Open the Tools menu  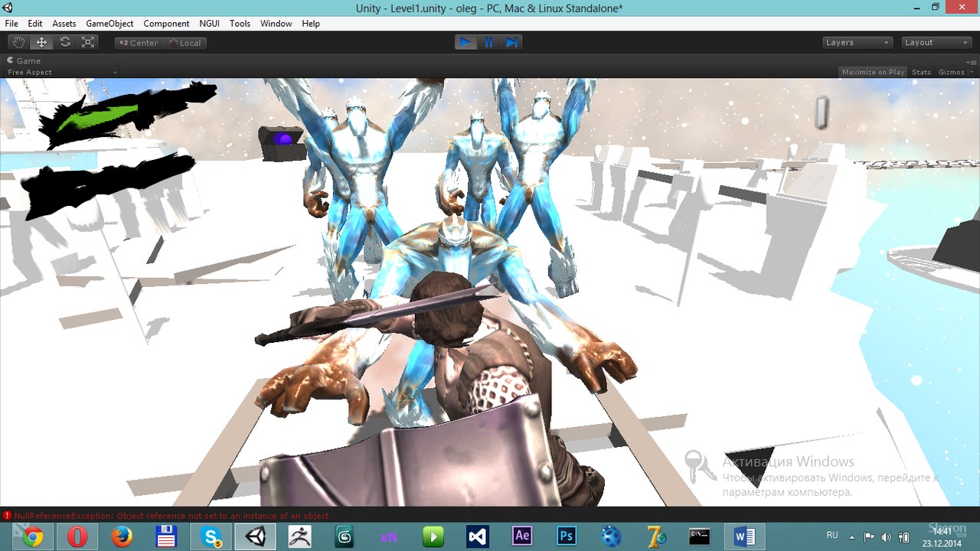[240, 24]
